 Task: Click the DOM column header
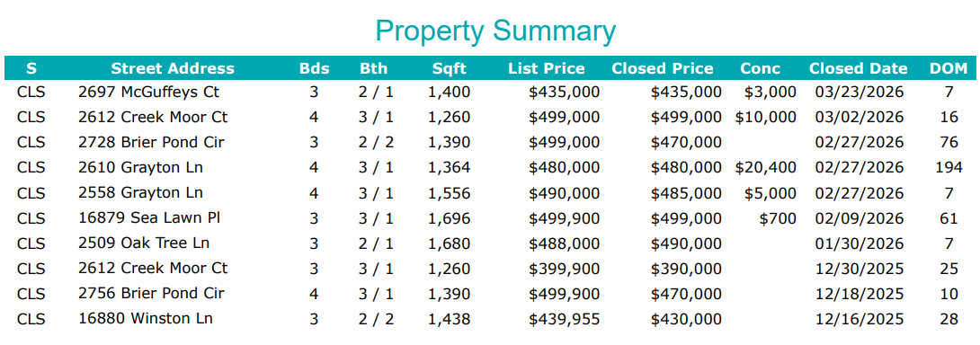point(949,68)
